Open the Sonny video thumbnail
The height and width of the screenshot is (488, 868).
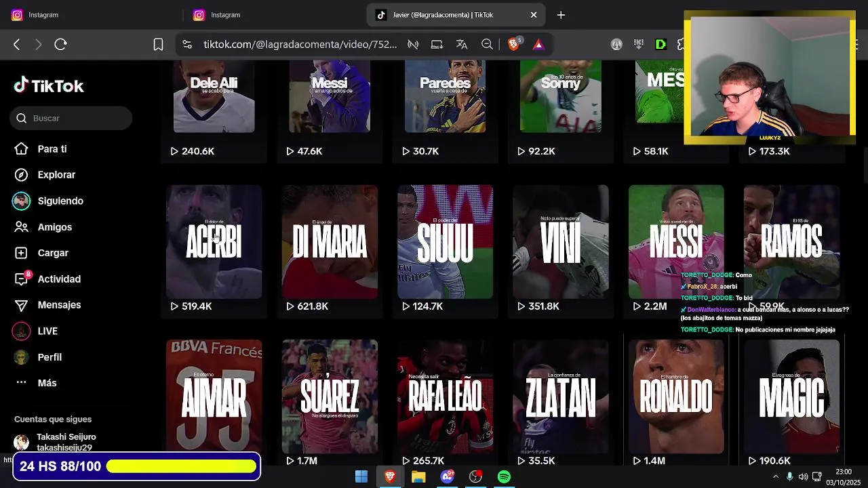click(560, 96)
